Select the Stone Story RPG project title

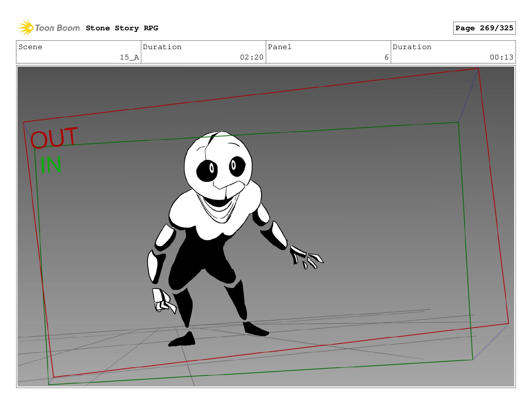tap(122, 28)
